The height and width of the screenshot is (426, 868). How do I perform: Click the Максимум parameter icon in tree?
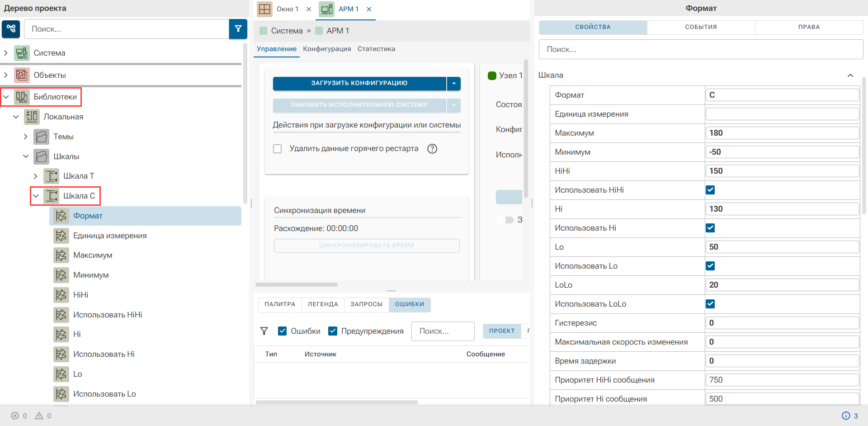coord(61,255)
